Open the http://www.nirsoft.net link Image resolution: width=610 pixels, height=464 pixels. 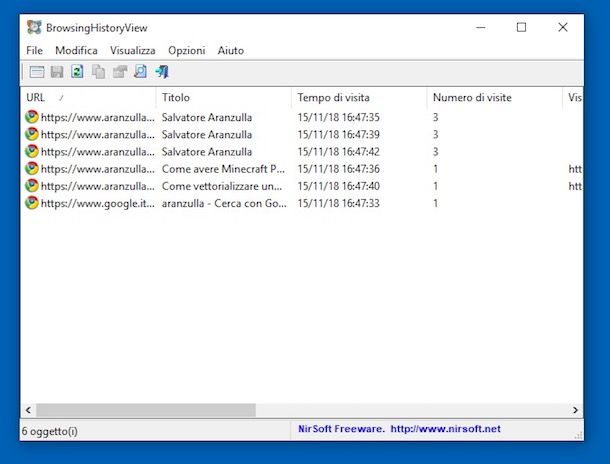445,429
